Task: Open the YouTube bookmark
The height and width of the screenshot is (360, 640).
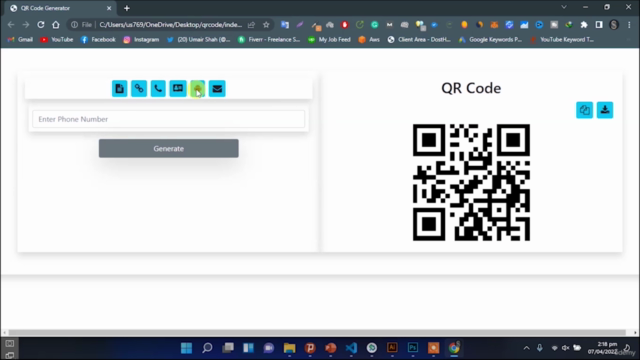Action: point(57,40)
